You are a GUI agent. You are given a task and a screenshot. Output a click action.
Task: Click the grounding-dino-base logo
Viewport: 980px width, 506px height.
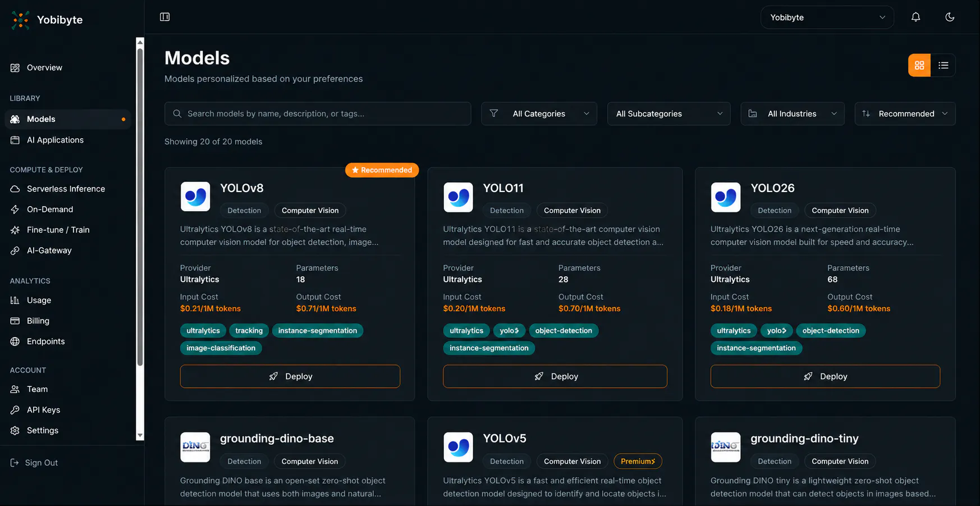[195, 447]
